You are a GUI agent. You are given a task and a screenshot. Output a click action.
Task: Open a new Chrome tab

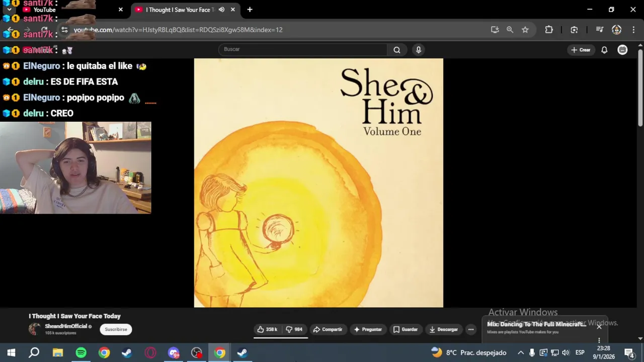(x=250, y=10)
